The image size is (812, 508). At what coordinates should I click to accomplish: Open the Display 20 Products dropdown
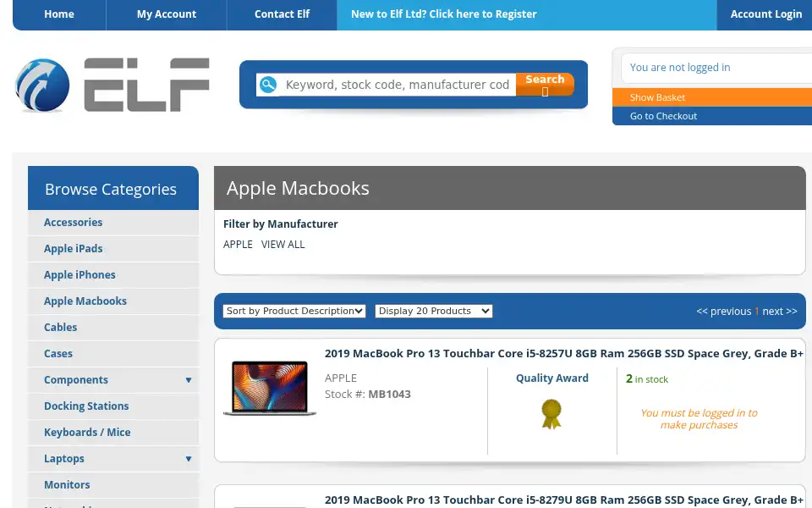433,311
